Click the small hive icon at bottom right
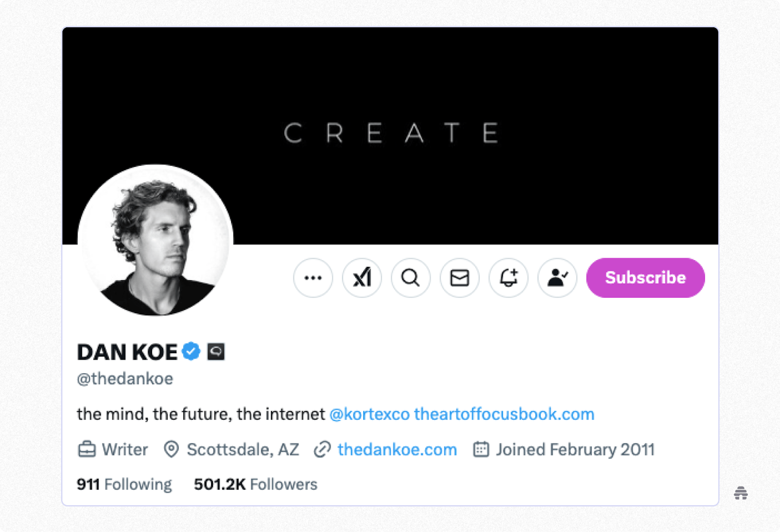The image size is (780, 532). coord(741,493)
